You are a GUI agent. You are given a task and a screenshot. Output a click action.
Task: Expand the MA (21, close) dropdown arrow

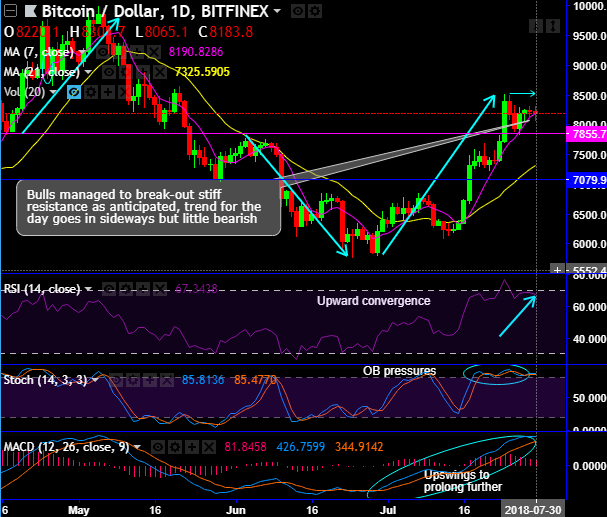tap(88, 72)
